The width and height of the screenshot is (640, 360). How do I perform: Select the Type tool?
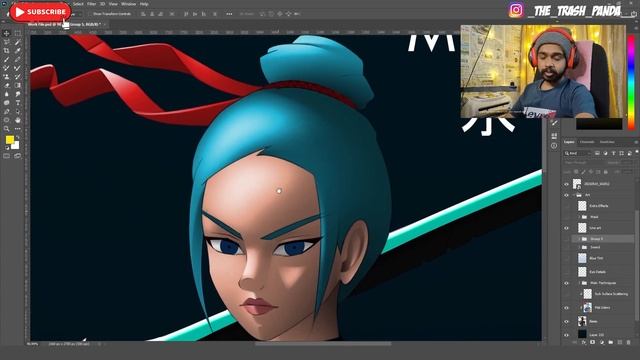pos(18,102)
